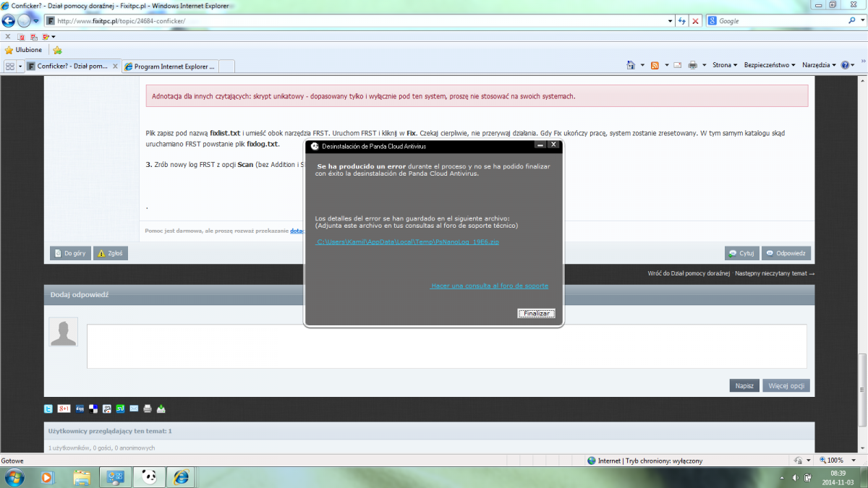Stop page loading with the red X
This screenshot has width=868, height=488.
(695, 21)
